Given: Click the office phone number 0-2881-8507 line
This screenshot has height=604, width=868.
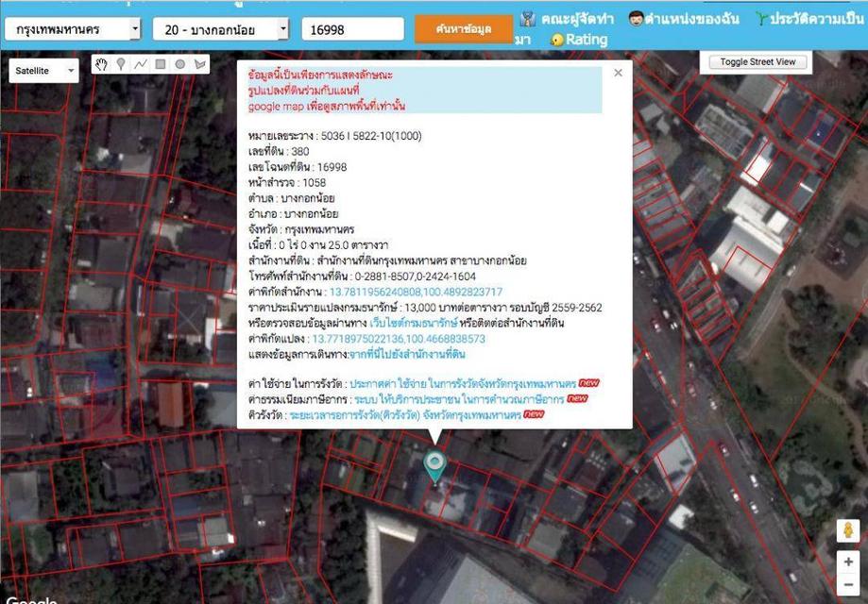Looking at the screenshot, I should pos(362,277).
